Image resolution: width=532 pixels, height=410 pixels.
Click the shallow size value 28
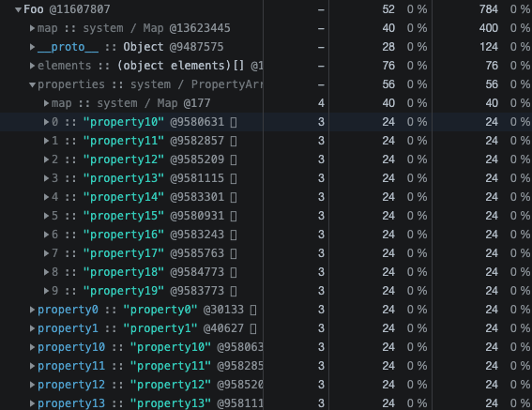[388, 47]
